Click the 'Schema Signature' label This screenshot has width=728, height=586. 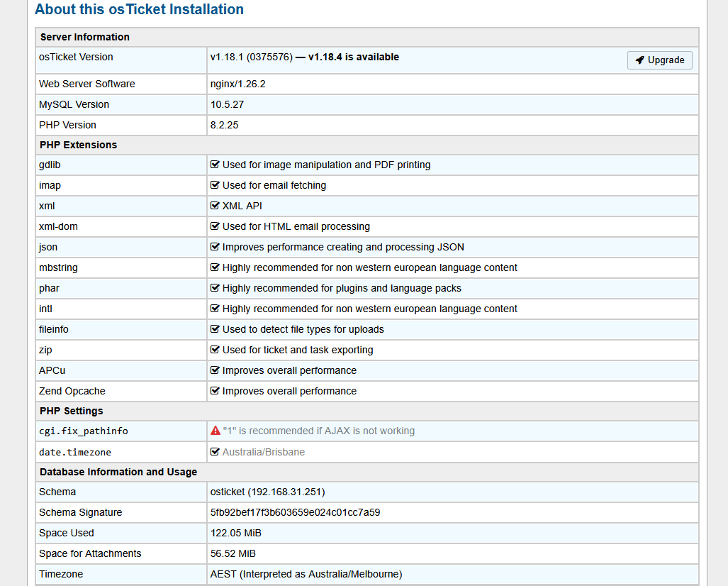pyautogui.click(x=80, y=513)
